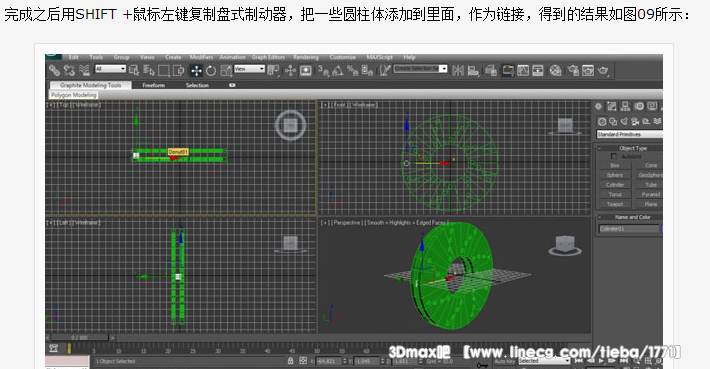This screenshot has width=710, height=369.
Task: Click the object name field Cylinder01
Action: 628,229
